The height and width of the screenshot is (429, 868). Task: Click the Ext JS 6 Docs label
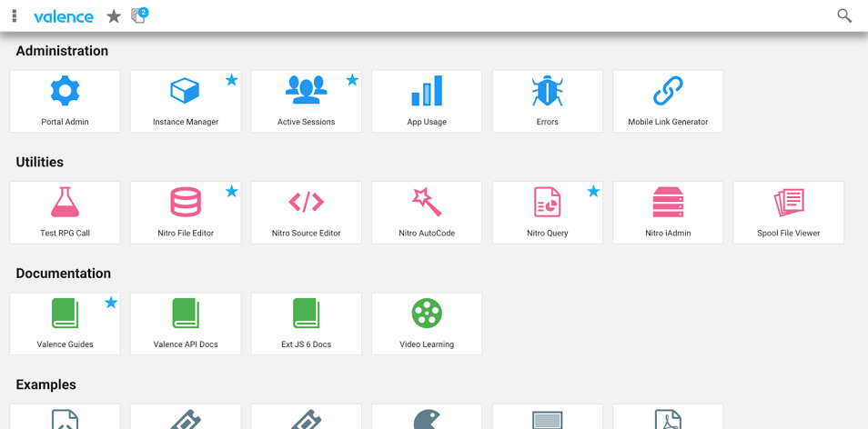click(x=306, y=344)
